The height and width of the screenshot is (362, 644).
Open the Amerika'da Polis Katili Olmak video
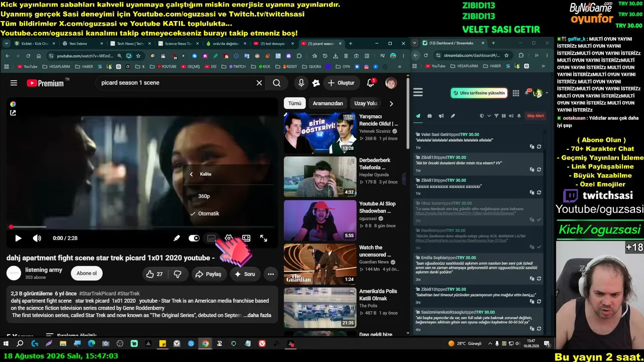click(x=320, y=307)
